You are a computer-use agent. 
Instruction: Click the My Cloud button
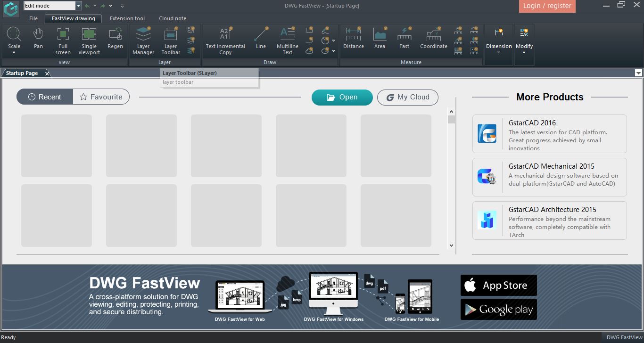click(408, 97)
